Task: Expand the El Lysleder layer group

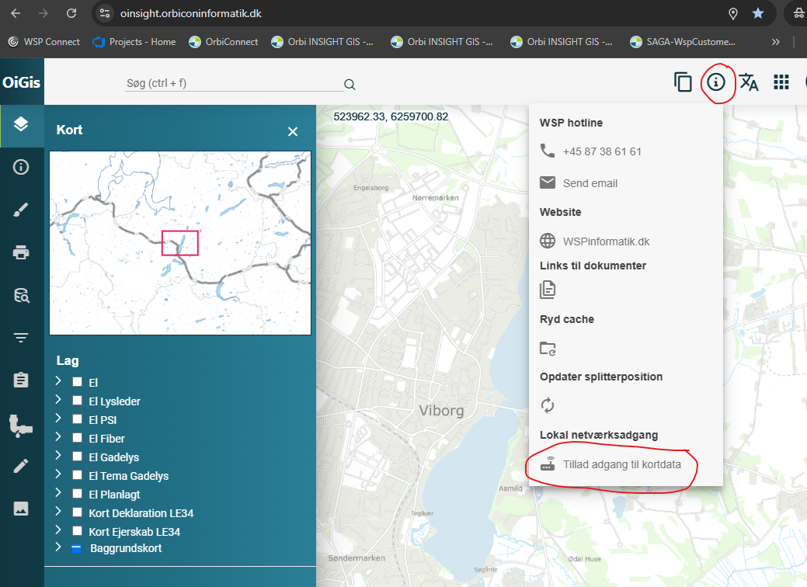Action: [x=58, y=399]
